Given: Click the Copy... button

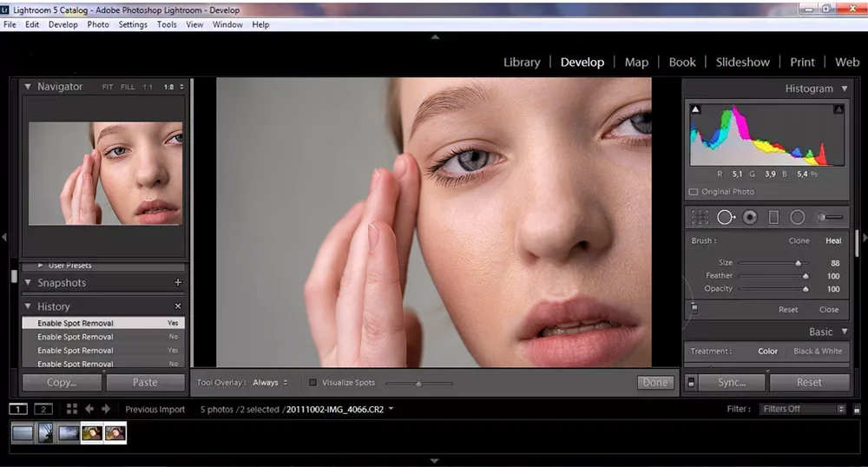Looking at the screenshot, I should pyautogui.click(x=62, y=382).
